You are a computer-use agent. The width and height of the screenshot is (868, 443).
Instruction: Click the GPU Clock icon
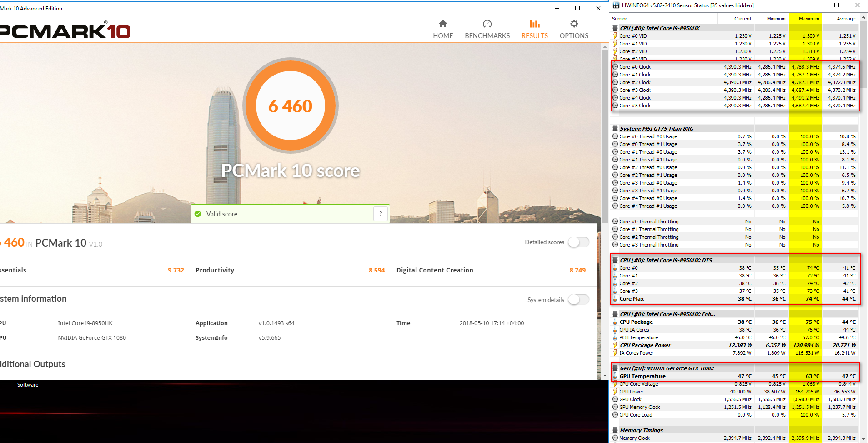click(x=615, y=399)
